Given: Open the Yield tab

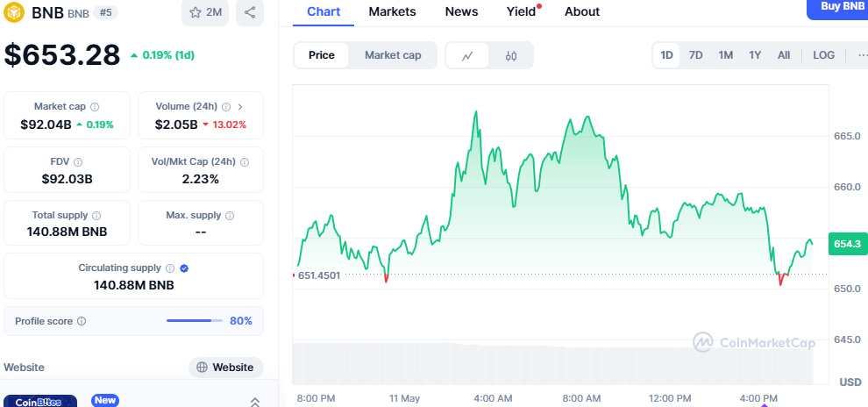Looking at the screenshot, I should pos(521,11).
